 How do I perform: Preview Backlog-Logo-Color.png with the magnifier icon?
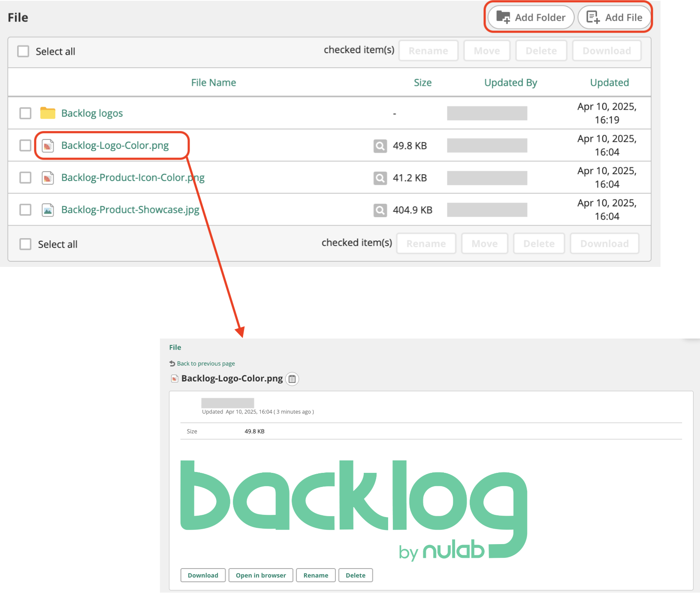(x=380, y=146)
